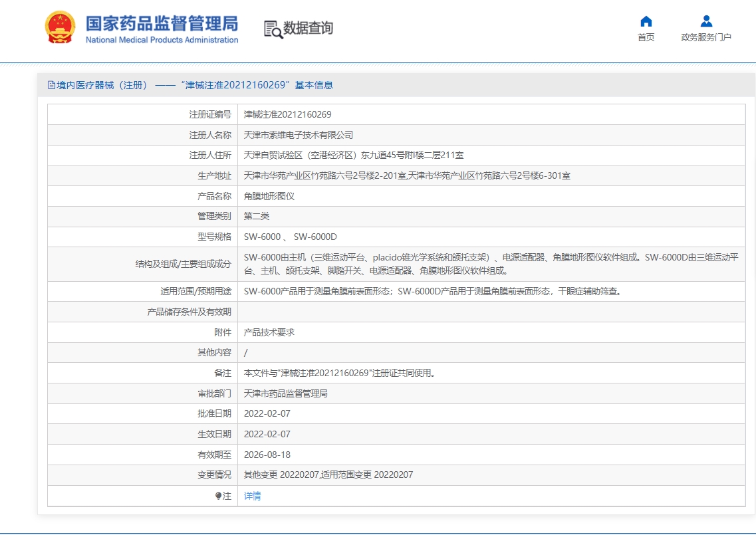Click the 变更情况 label
This screenshot has height=535, width=756.
[x=215, y=475]
